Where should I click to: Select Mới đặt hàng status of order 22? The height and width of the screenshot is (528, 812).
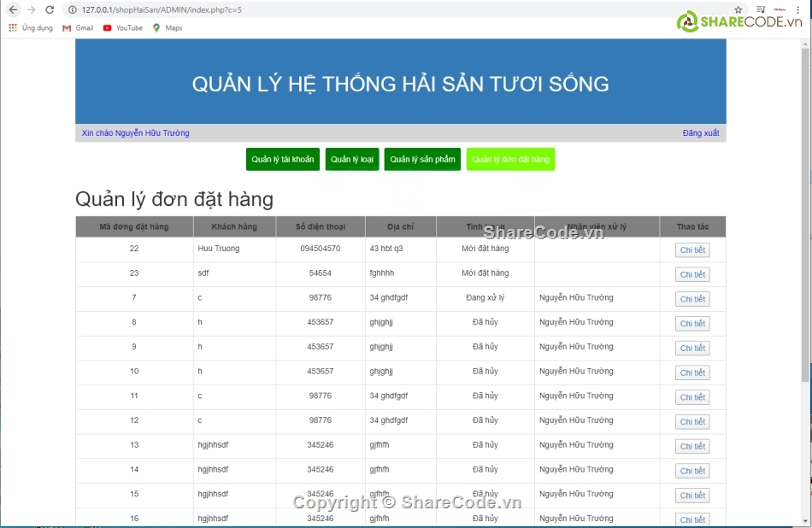click(x=485, y=249)
